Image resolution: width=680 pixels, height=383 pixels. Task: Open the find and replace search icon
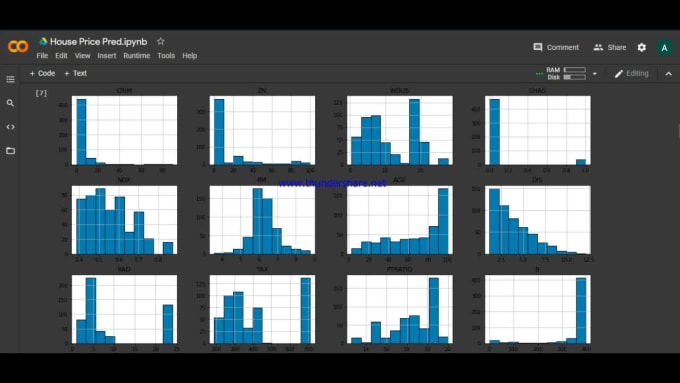10,103
